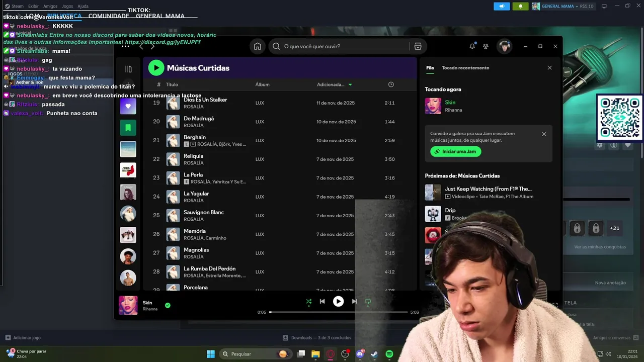644x362 pixels.
Task: Click Skin album cover in player bar
Action: point(128,305)
